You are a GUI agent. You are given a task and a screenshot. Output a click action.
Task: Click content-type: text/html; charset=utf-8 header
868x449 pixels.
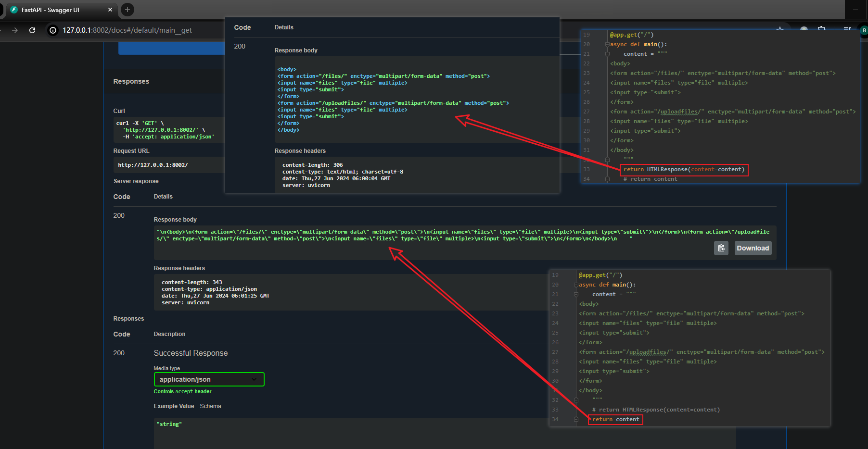(343, 172)
